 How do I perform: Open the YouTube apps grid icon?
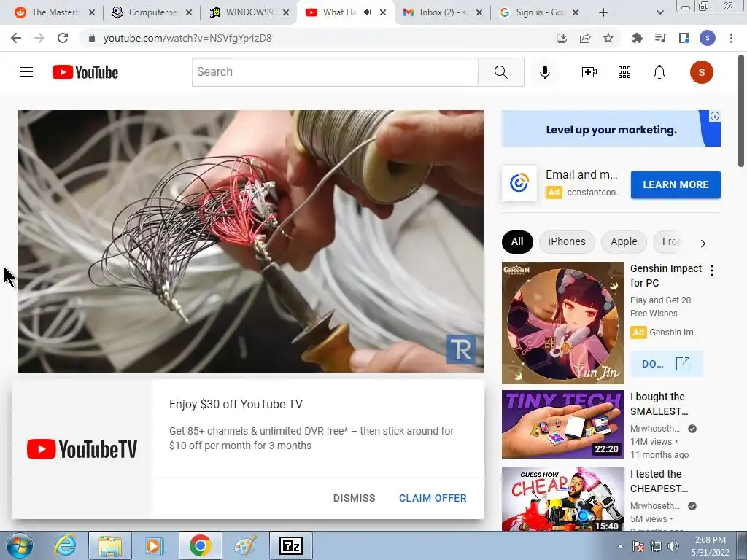624,72
